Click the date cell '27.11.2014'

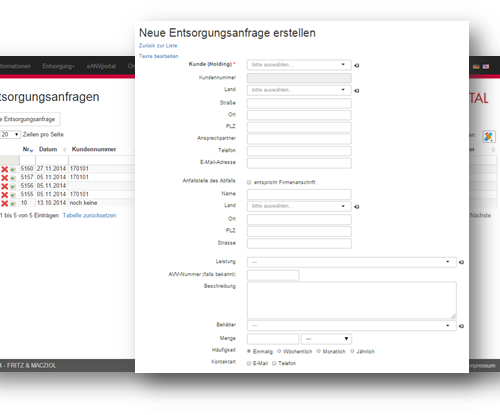point(51,169)
